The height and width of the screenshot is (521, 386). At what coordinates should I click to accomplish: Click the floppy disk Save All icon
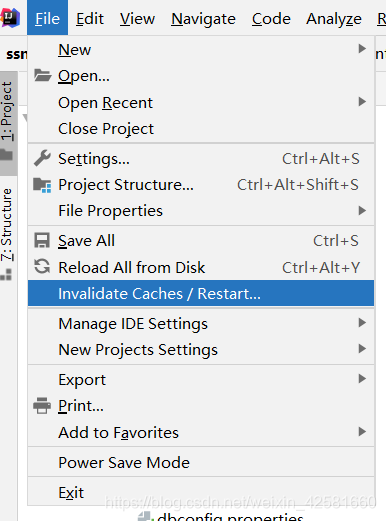[42, 240]
